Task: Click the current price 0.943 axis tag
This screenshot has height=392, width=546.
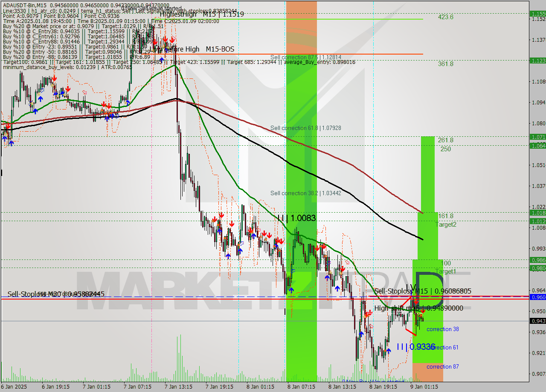Action: 537,321
